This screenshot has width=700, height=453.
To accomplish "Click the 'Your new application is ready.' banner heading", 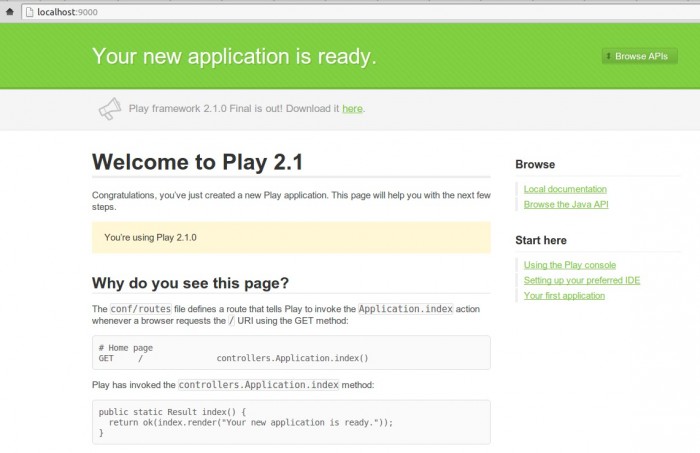I will tap(234, 56).
